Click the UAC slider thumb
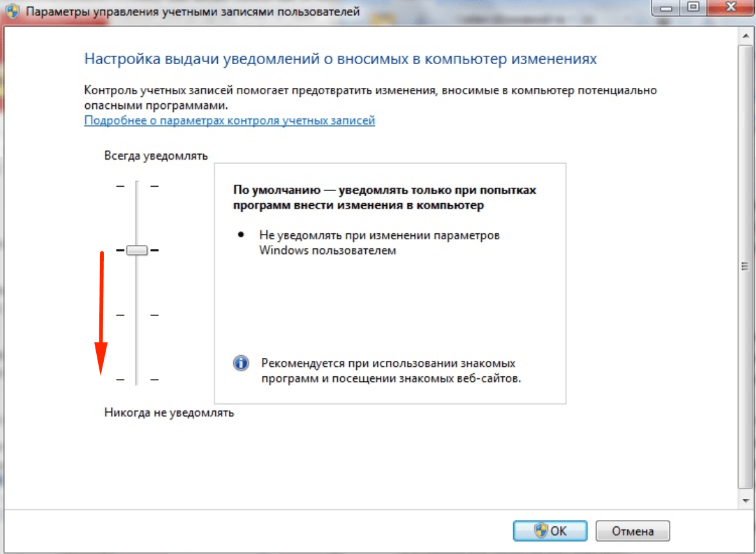Image resolution: width=756 pixels, height=554 pixels. (137, 250)
